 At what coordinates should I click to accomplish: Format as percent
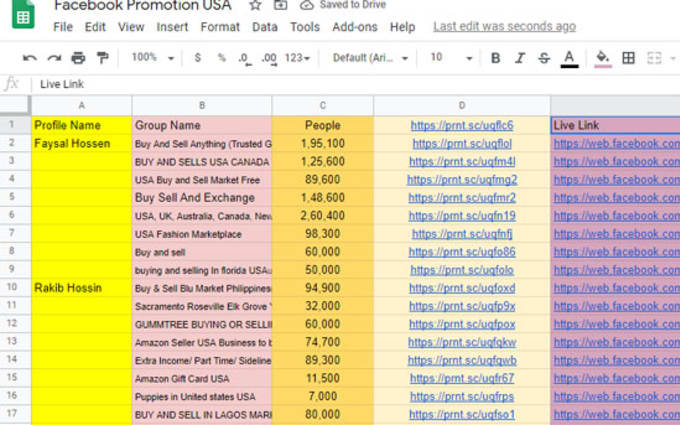click(x=222, y=58)
